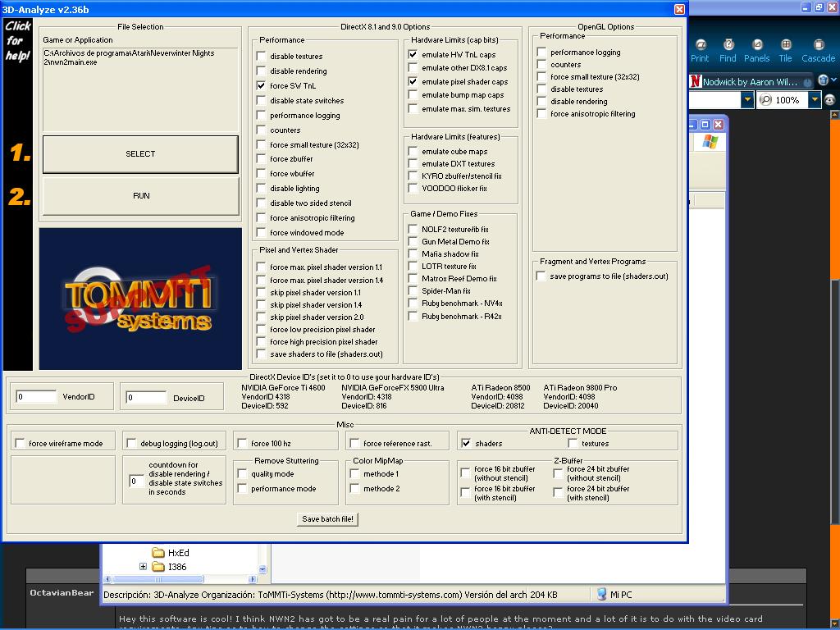
Task: Click the horizontal scrollbar under the folder tree
Action: coord(181,579)
